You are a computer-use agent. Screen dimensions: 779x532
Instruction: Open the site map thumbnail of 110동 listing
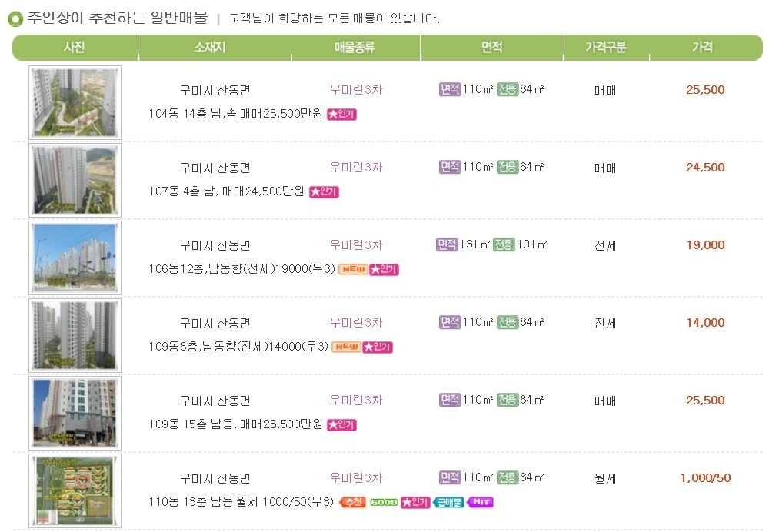point(75,490)
